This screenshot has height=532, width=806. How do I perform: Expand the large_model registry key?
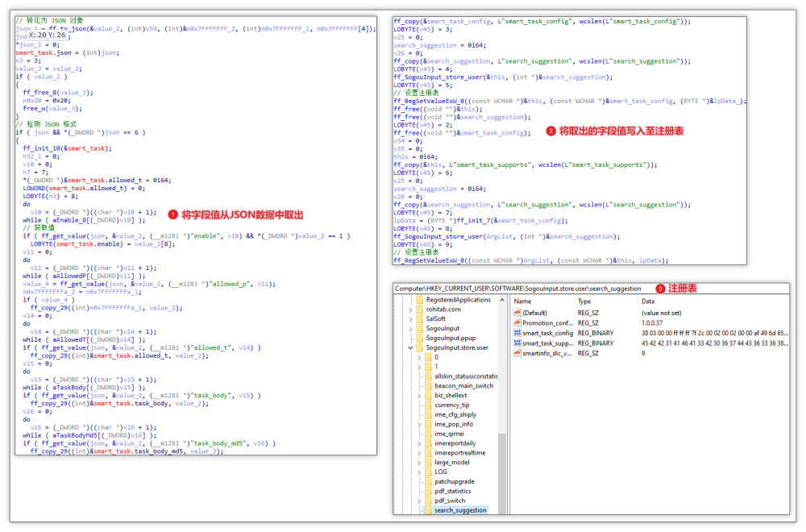418,462
